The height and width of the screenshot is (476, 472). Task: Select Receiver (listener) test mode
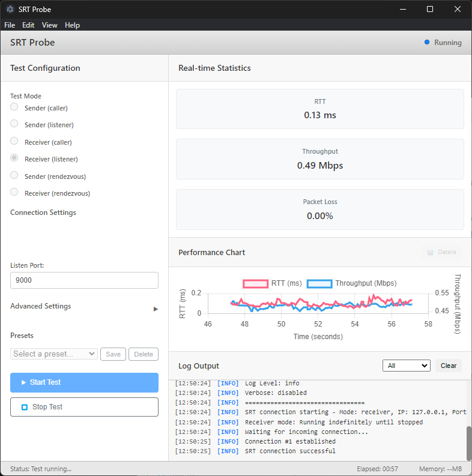click(14, 158)
